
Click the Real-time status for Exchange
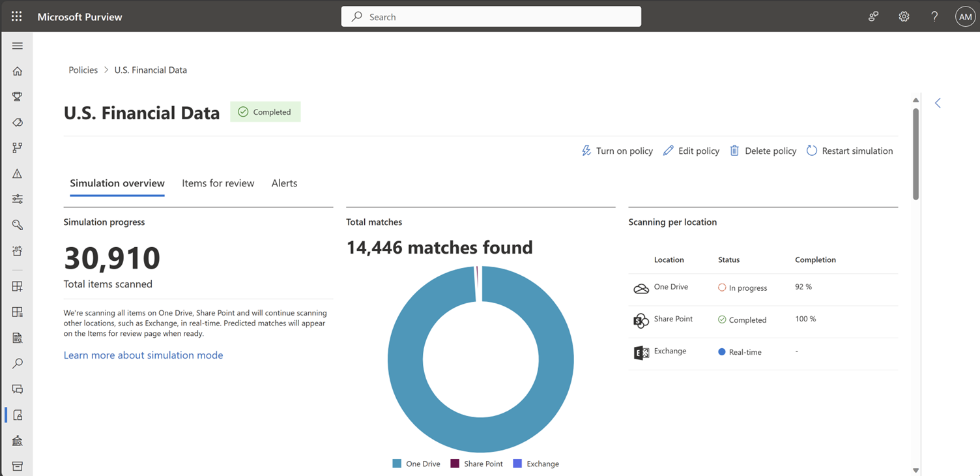click(740, 351)
